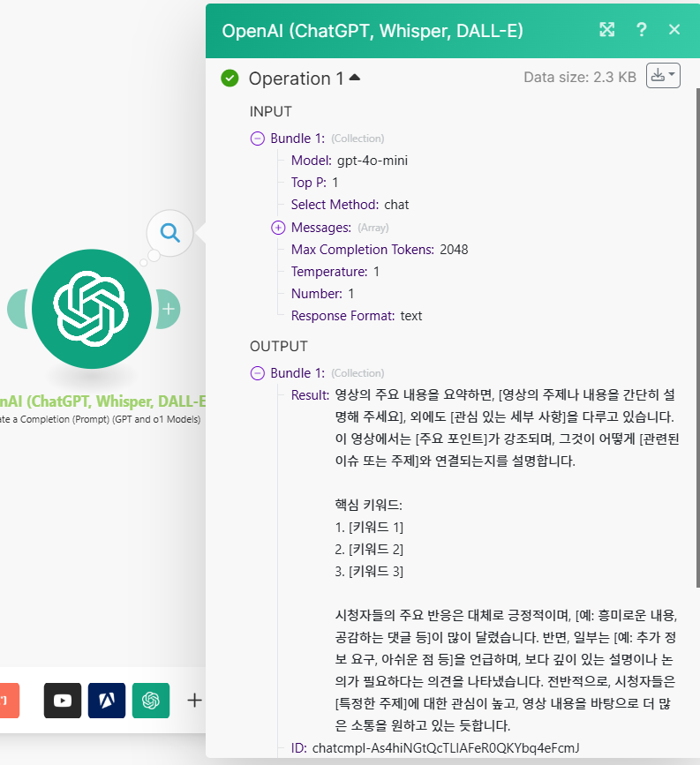The image size is (700, 765).
Task: Click Select Method: chat row
Action: pos(350,205)
